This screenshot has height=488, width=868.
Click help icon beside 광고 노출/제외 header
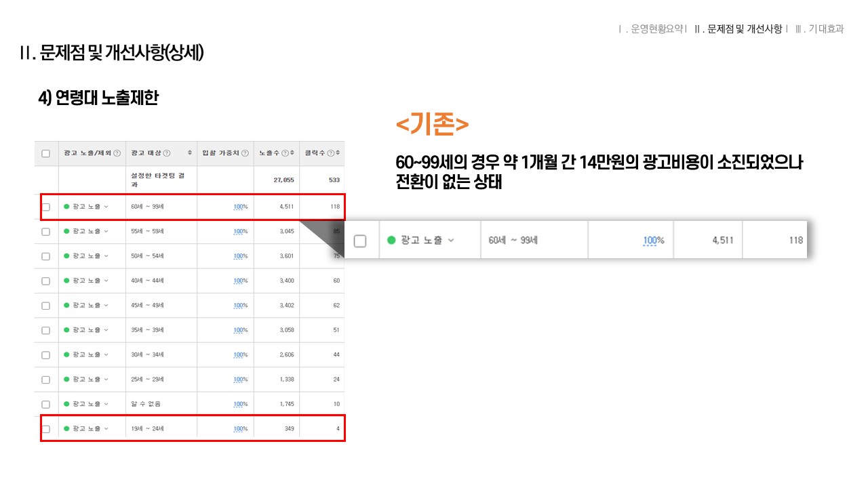tap(117, 154)
